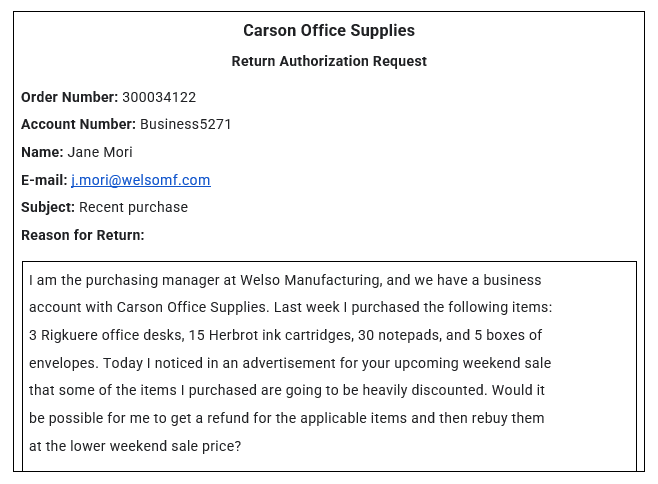Click the line starting "envelopes. Today I noticed"
658x484 pixels.
point(290,363)
